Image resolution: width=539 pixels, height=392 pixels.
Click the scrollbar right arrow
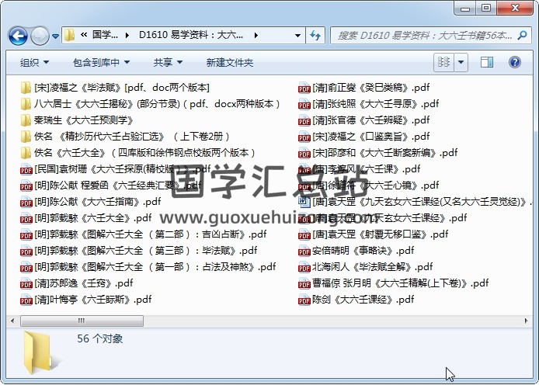526,321
